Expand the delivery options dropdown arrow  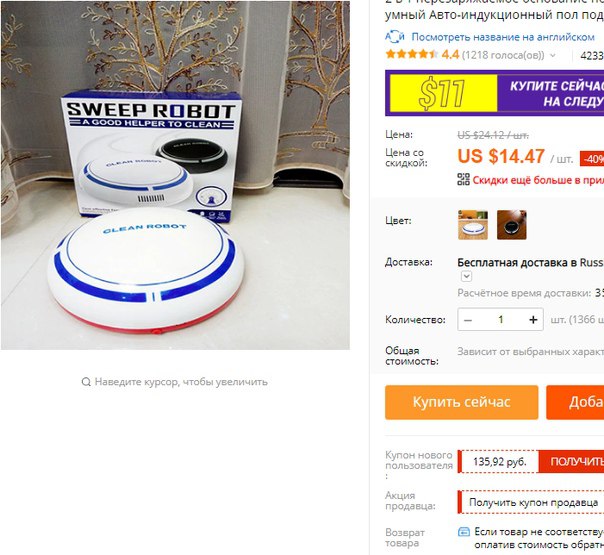click(466, 277)
